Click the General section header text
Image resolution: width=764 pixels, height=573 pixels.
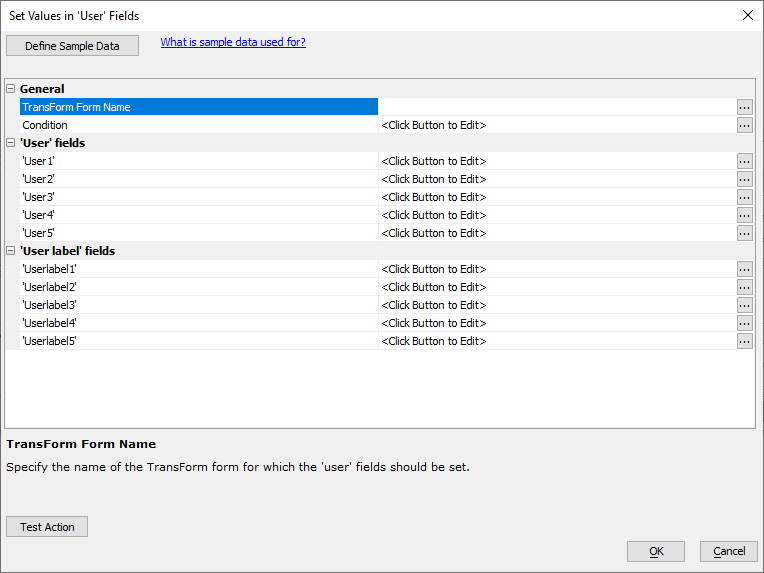coord(42,89)
